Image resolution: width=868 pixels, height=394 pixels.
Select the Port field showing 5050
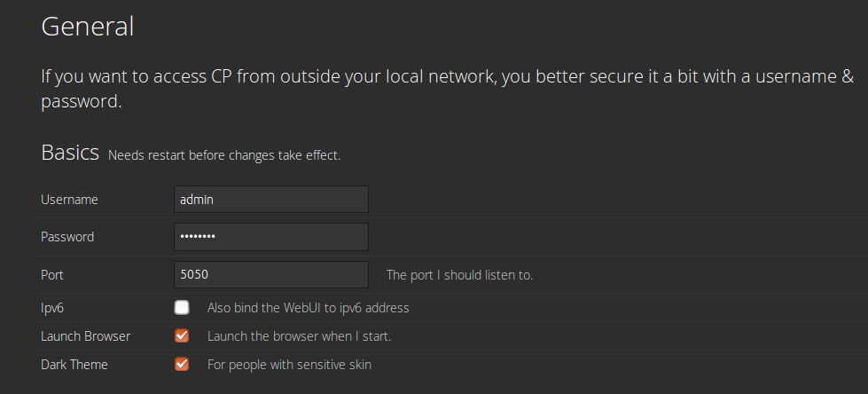point(270,274)
